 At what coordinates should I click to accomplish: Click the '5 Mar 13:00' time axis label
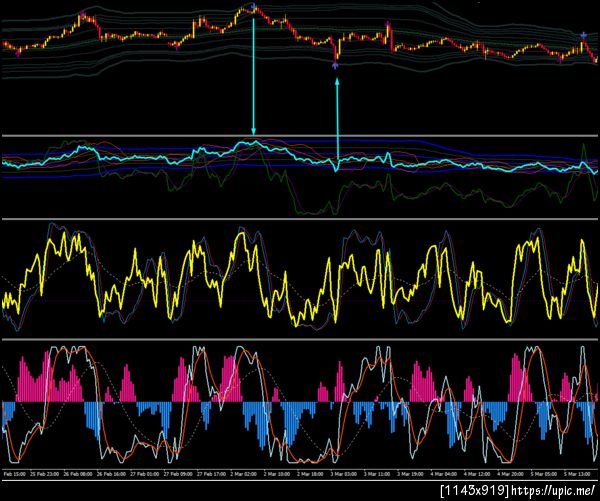[577, 474]
